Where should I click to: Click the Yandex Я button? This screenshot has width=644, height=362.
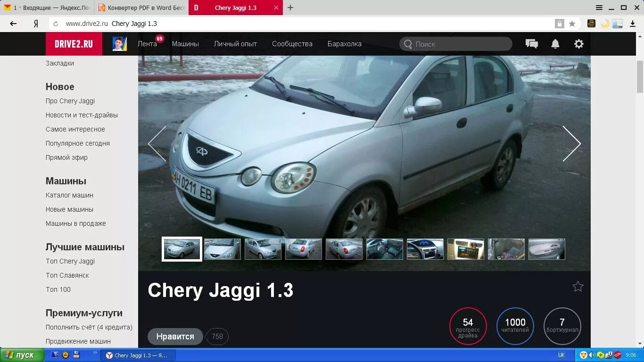point(36,24)
